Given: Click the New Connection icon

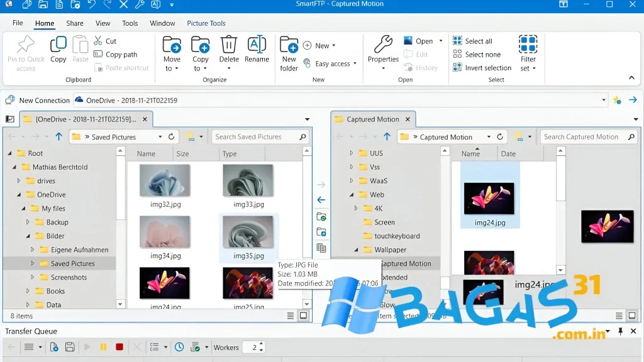Looking at the screenshot, I should pyautogui.click(x=10, y=100).
